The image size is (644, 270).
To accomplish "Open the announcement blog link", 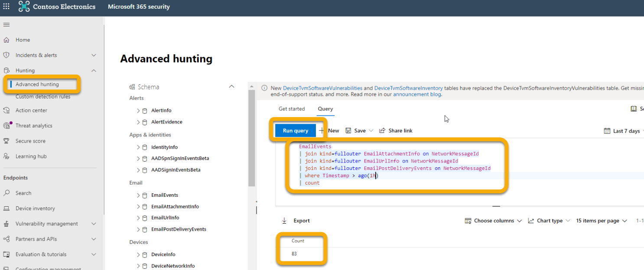I will point(417,94).
